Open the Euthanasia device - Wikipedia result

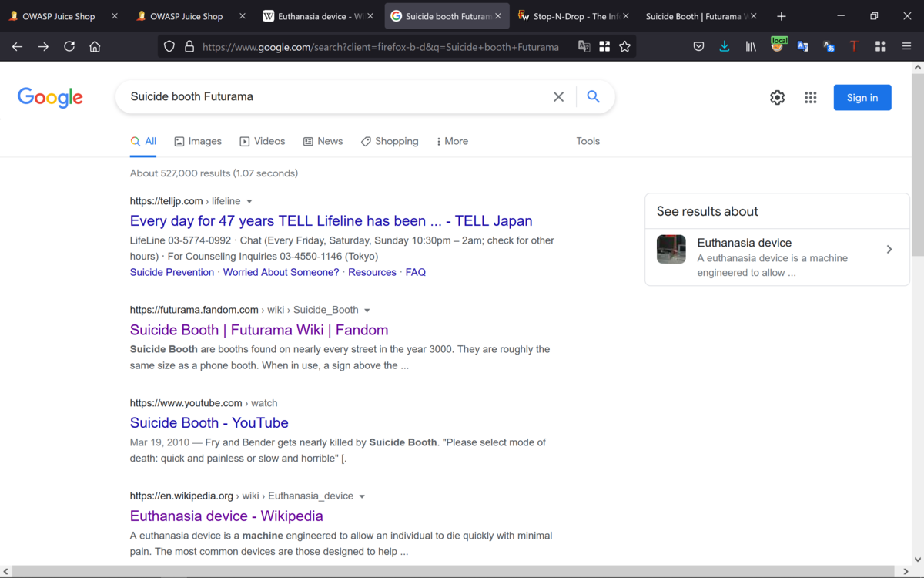tap(226, 516)
